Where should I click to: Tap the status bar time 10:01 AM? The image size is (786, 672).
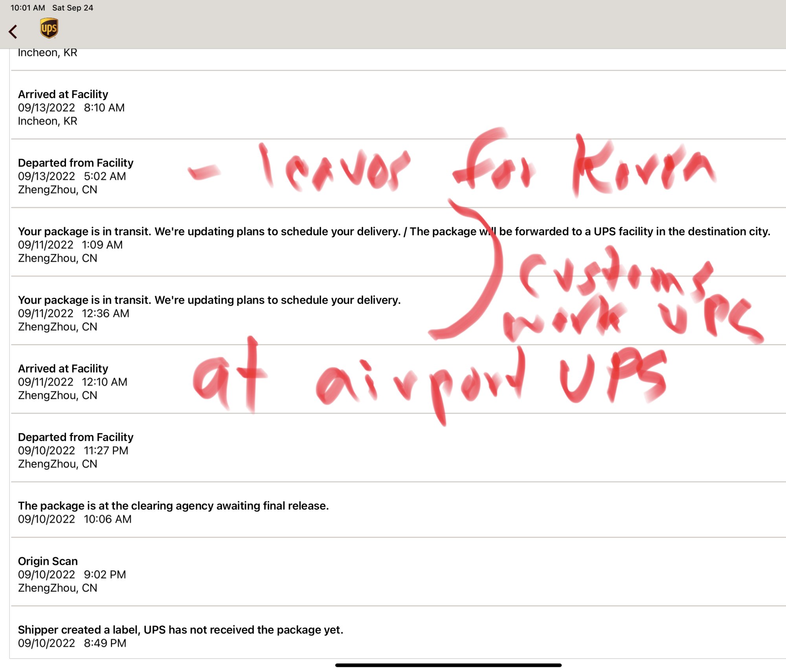point(28,8)
